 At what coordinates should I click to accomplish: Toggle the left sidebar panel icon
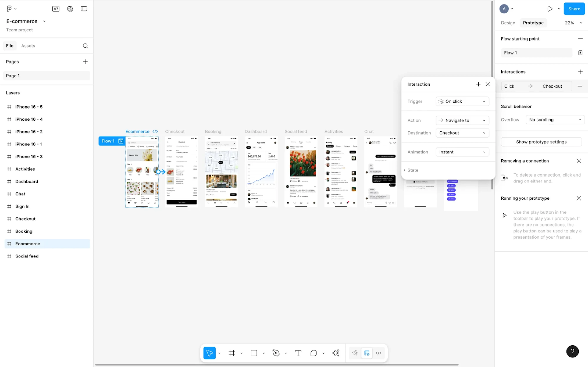pyautogui.click(x=84, y=9)
